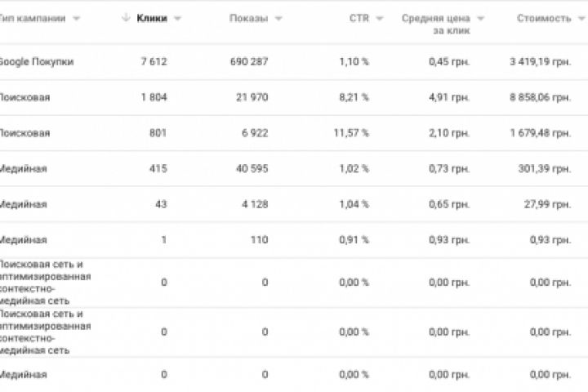Sort by Клики column header
588x392 pixels.
click(153, 18)
